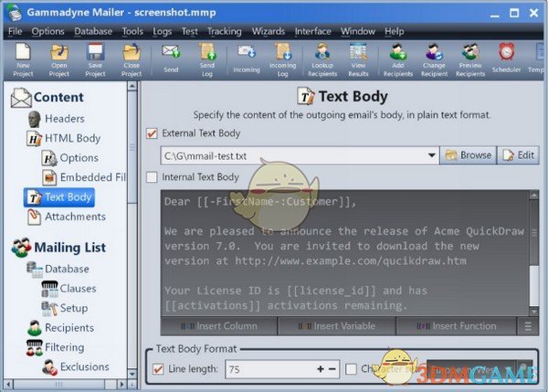This screenshot has width=548, height=392.
Task: Decrease line length with minus button
Action: coord(332,369)
